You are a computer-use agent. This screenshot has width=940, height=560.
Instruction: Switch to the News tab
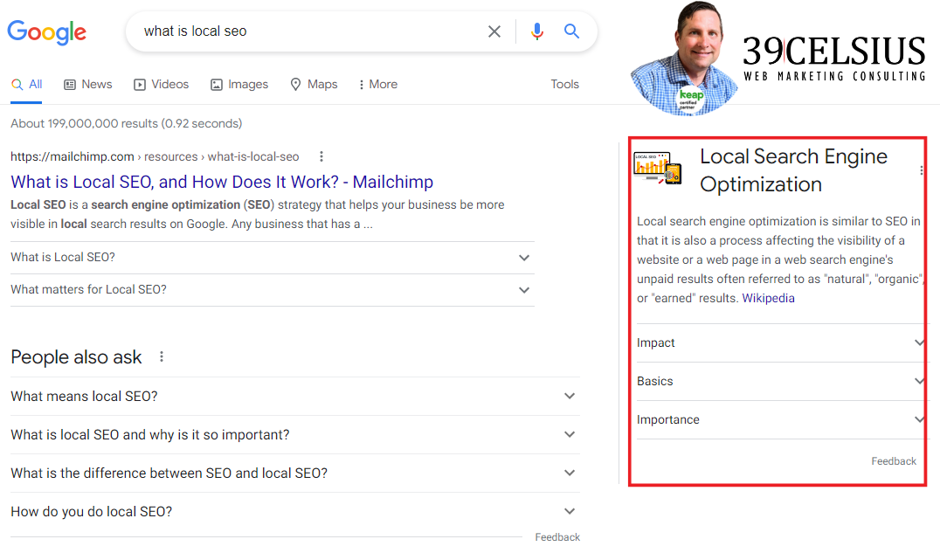(88, 85)
